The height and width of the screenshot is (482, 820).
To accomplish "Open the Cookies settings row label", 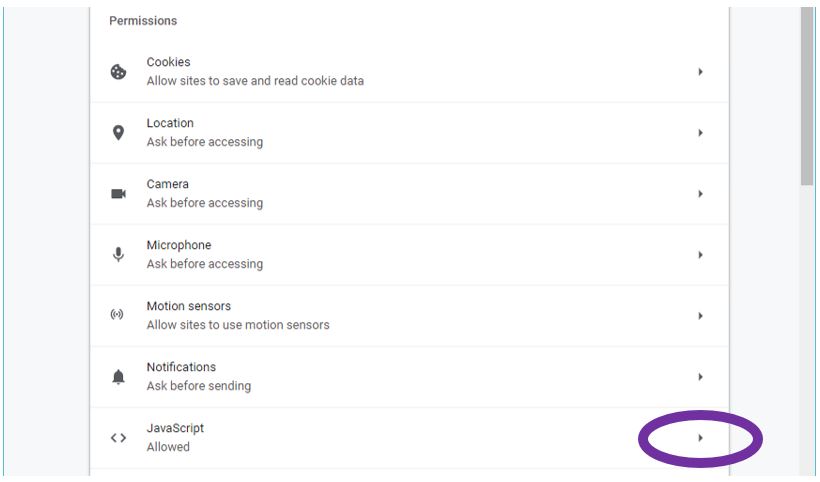I will [x=168, y=62].
